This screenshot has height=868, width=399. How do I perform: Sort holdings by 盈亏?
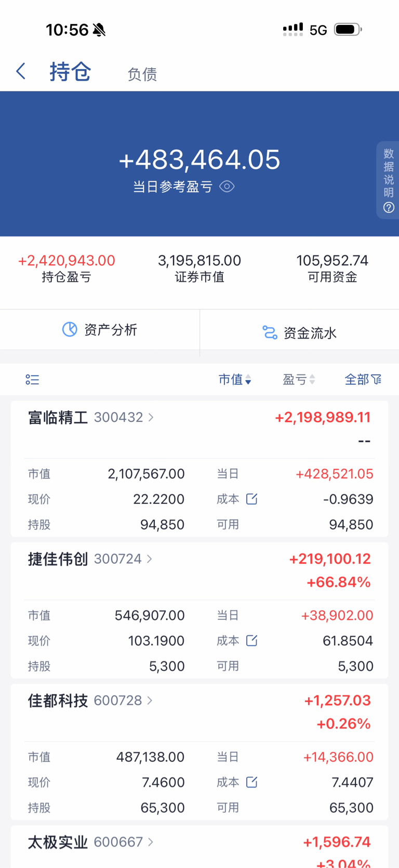(299, 380)
